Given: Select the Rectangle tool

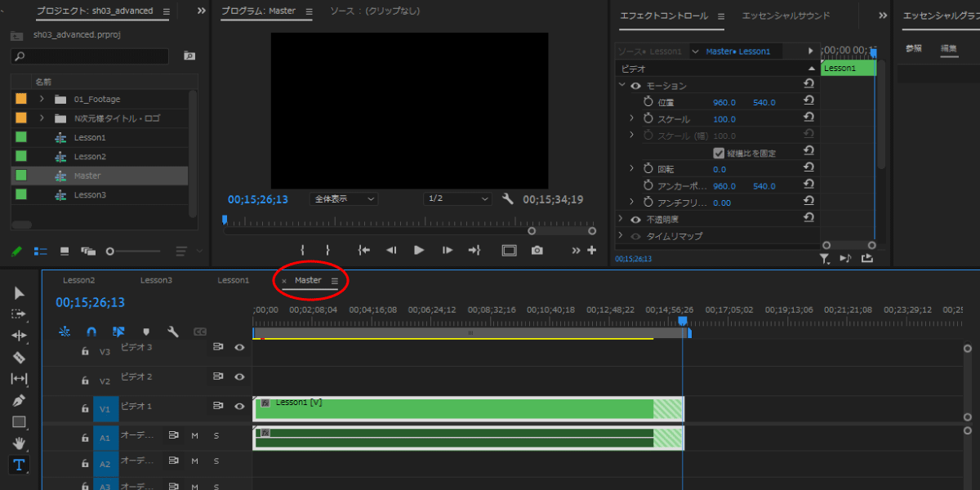Looking at the screenshot, I should [x=19, y=422].
